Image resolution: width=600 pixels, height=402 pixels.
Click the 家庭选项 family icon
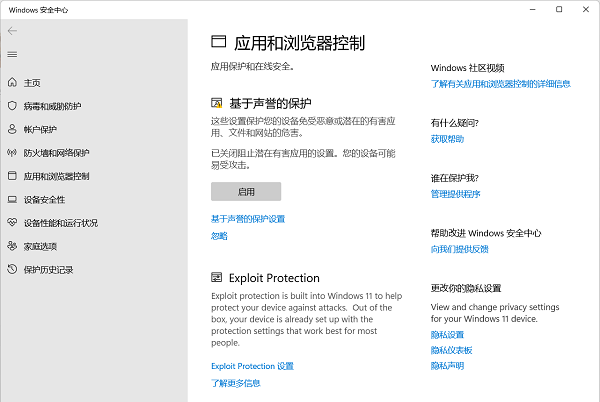point(12,246)
